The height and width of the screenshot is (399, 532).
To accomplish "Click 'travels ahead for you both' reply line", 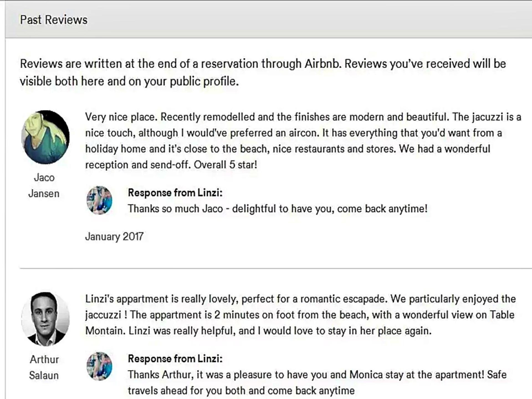I will tap(241, 391).
